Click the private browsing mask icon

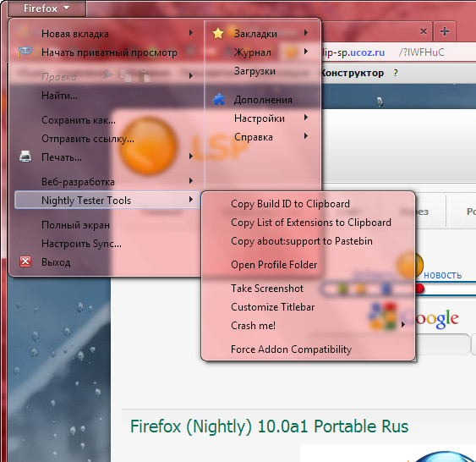tap(25, 52)
